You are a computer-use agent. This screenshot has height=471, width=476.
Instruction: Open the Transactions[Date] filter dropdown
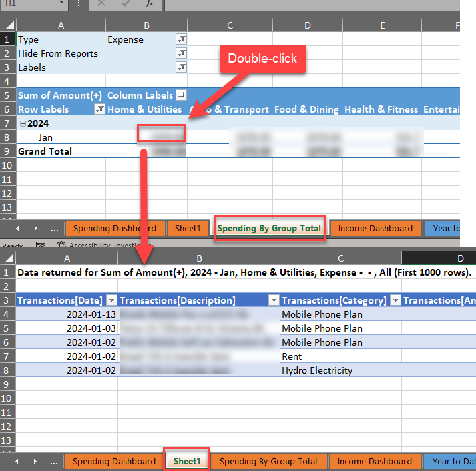click(111, 300)
